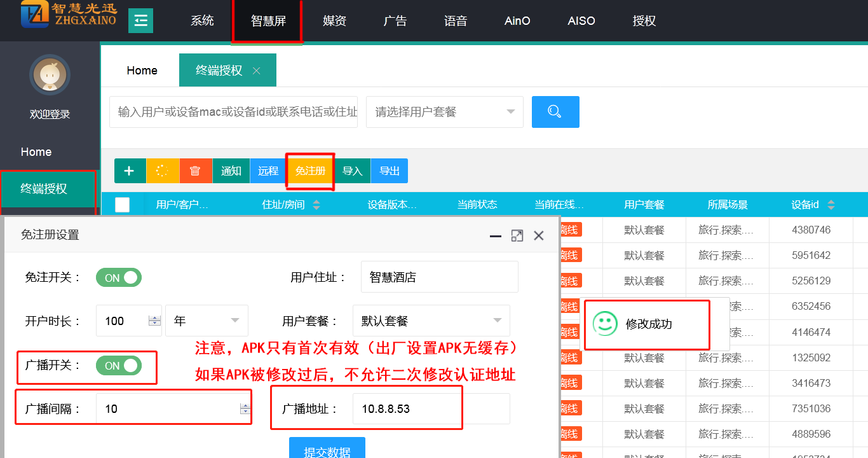Click the orange trash delete button
868x458 pixels.
click(x=196, y=171)
